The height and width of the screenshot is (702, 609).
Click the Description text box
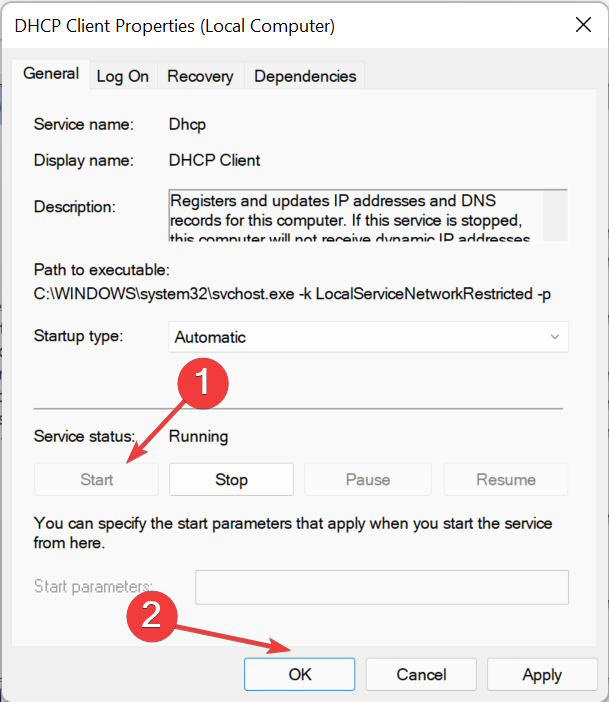point(356,216)
